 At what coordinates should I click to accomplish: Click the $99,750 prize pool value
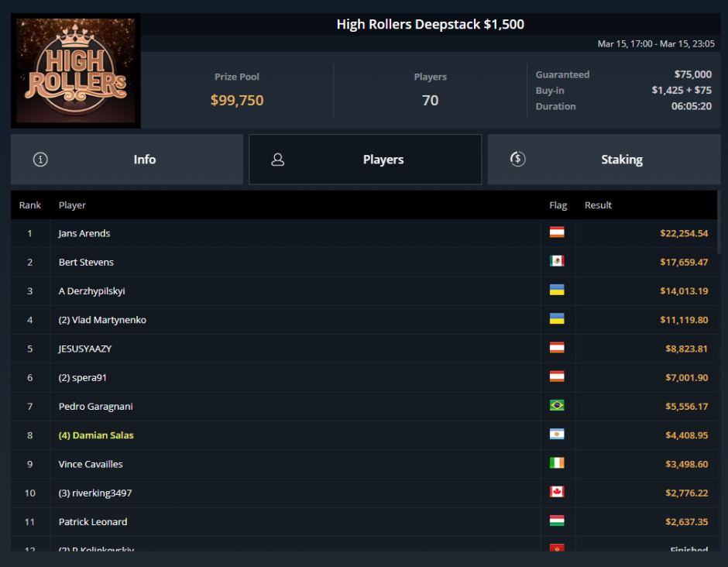[x=237, y=100]
